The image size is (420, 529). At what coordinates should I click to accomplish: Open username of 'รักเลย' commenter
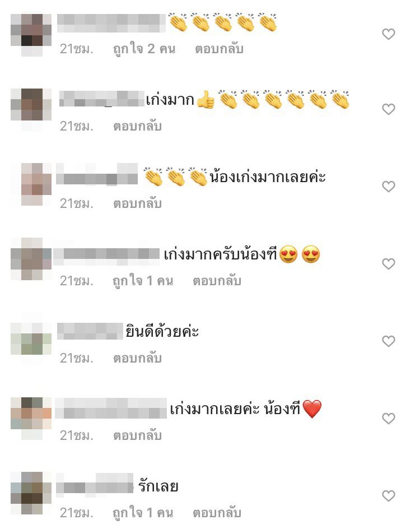point(95,486)
